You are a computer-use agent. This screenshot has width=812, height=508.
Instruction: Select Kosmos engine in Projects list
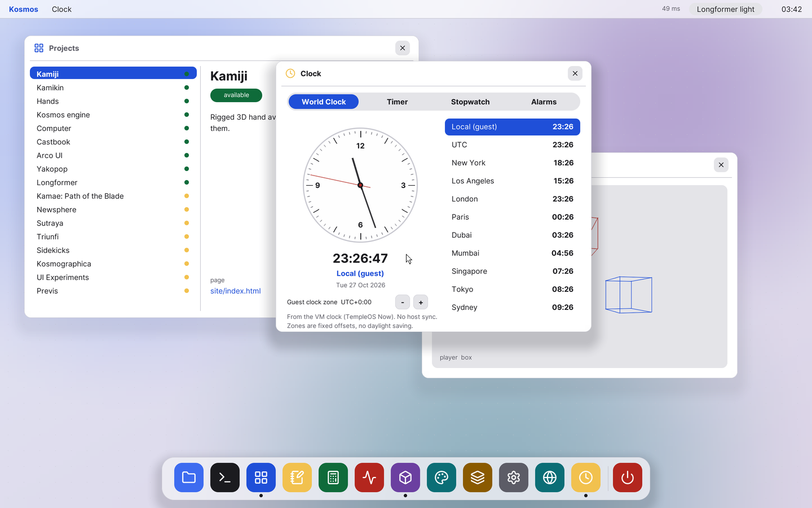point(113,115)
